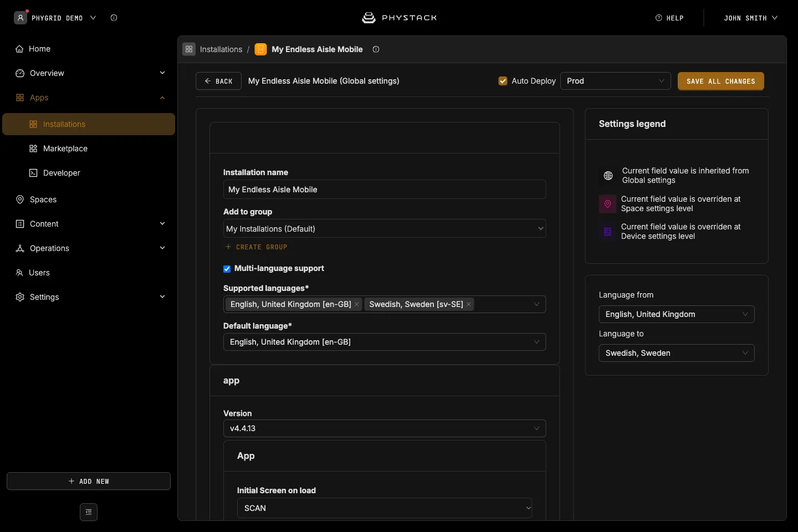Open the Prod environment dropdown
The image size is (798, 532).
(x=616, y=81)
